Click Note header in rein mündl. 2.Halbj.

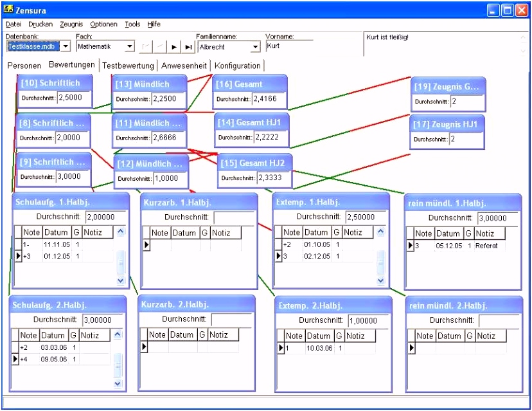click(x=425, y=336)
